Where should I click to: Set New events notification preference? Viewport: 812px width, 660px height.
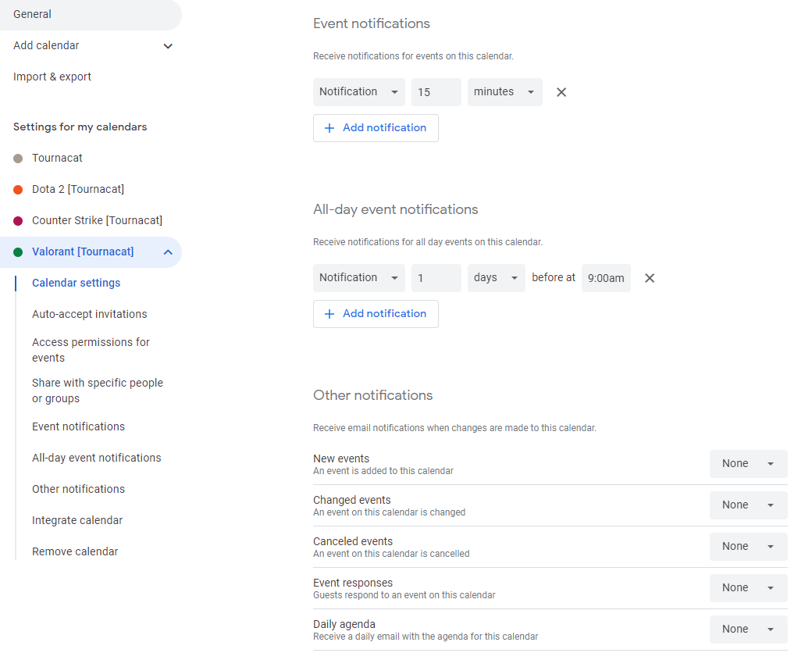point(747,463)
